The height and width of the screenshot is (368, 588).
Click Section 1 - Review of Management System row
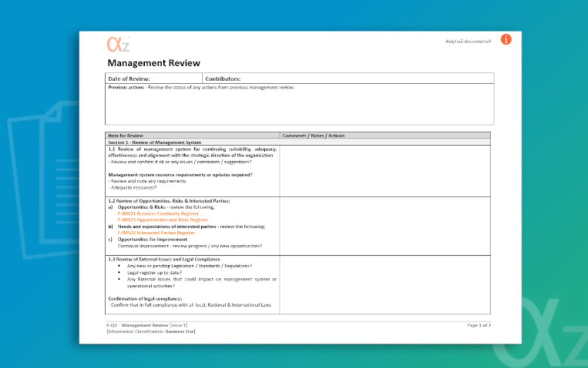pos(297,143)
